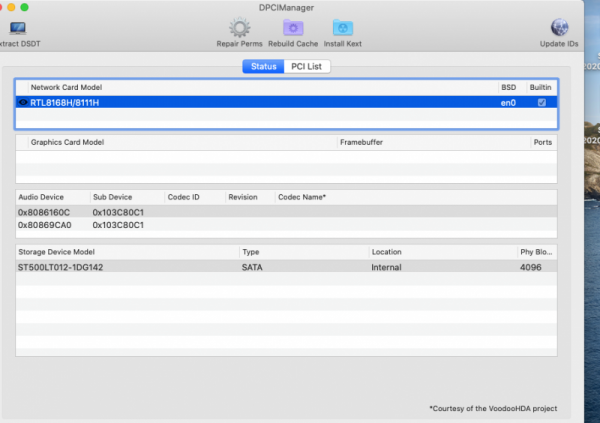Click the Location column header in storage table
The image size is (600, 423).
click(388, 252)
